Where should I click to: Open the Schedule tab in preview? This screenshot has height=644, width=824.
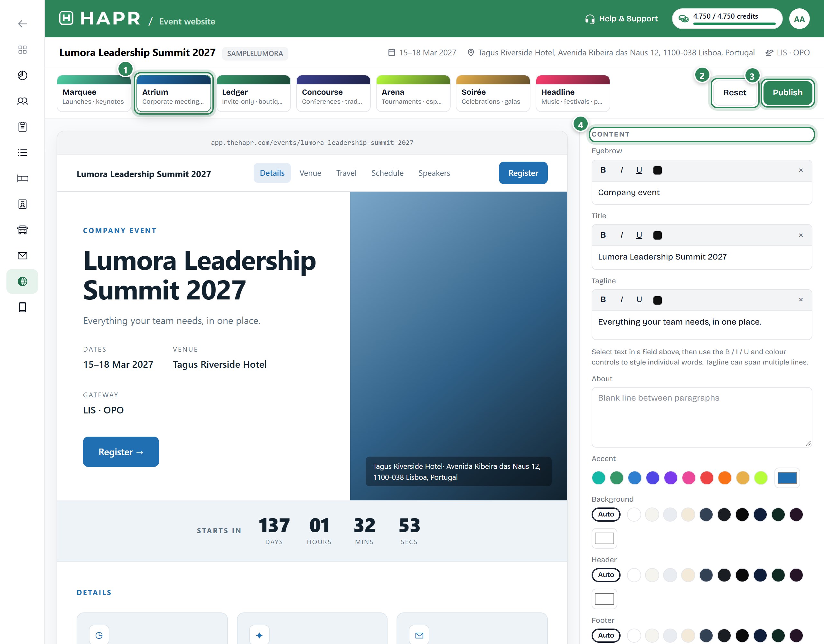coord(387,173)
